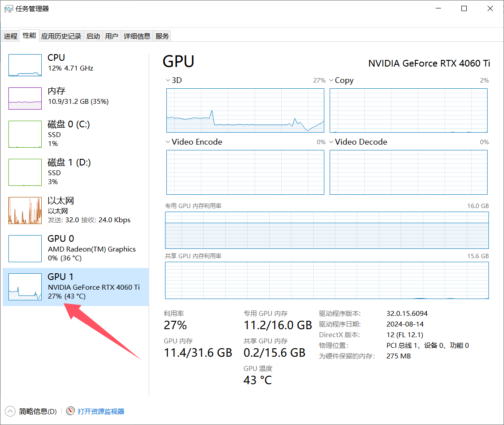Image resolution: width=504 pixels, height=425 pixels.
Task: Select GPU 1 NVIDIA graph thumbnail
Action: click(x=25, y=287)
